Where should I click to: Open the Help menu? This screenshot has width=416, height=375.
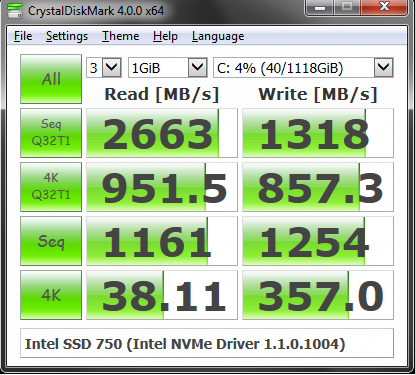click(x=165, y=36)
